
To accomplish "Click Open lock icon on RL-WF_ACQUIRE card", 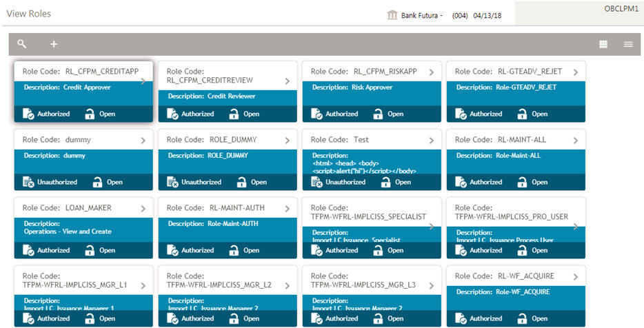I will 522,318.
